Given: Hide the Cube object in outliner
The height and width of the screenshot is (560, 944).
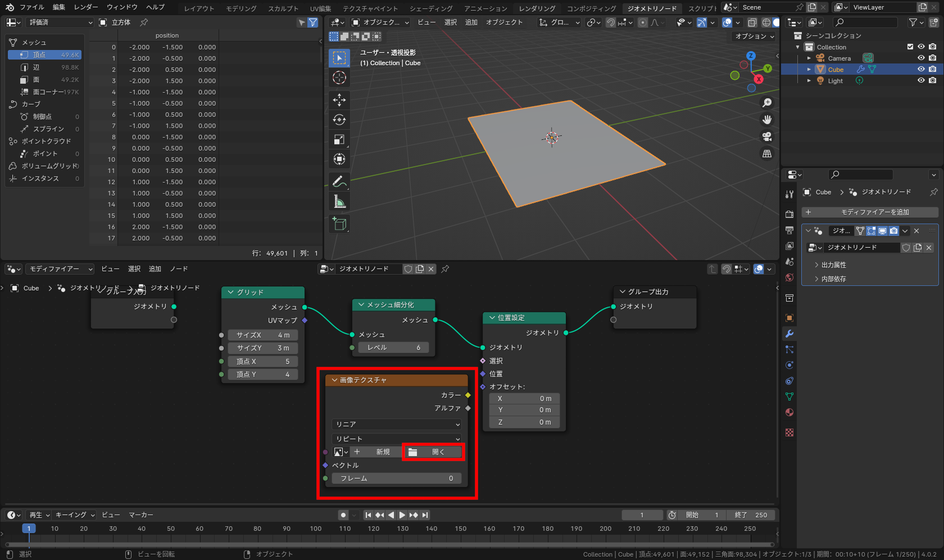Looking at the screenshot, I should [921, 70].
